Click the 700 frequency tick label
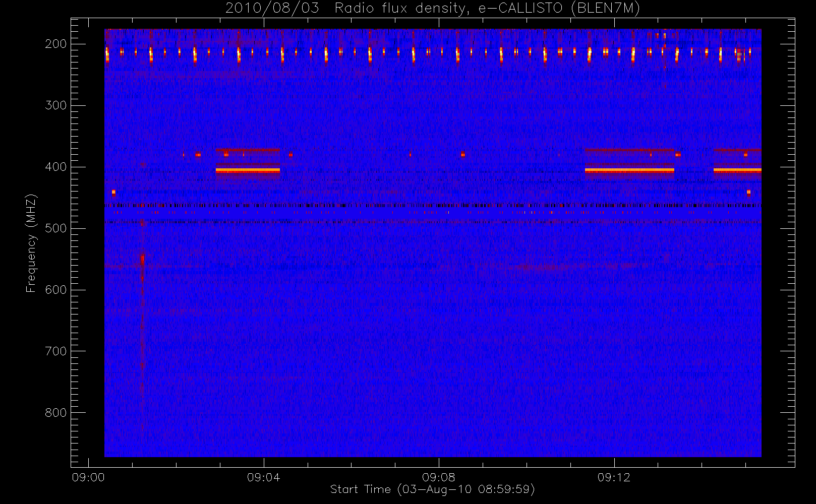The height and width of the screenshot is (504, 816). [x=56, y=351]
